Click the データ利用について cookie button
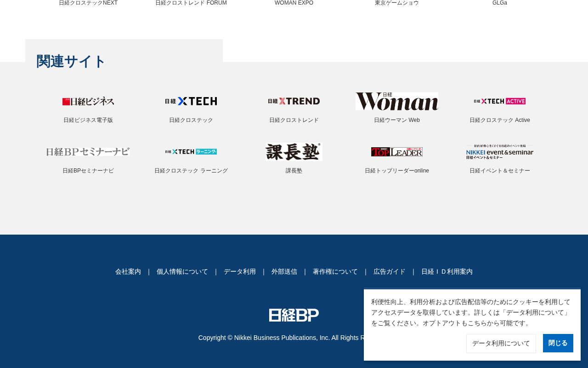The image size is (588, 368). [501, 344]
